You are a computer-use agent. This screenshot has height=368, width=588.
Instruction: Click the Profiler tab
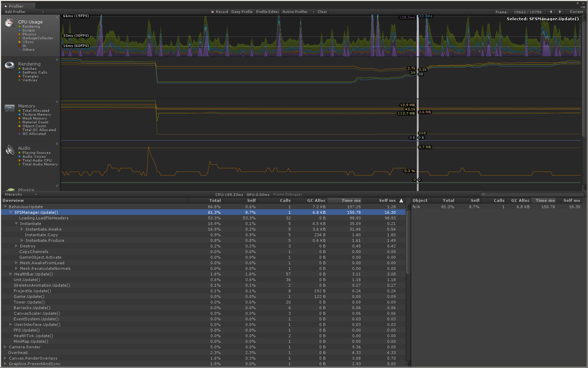pyautogui.click(x=16, y=6)
